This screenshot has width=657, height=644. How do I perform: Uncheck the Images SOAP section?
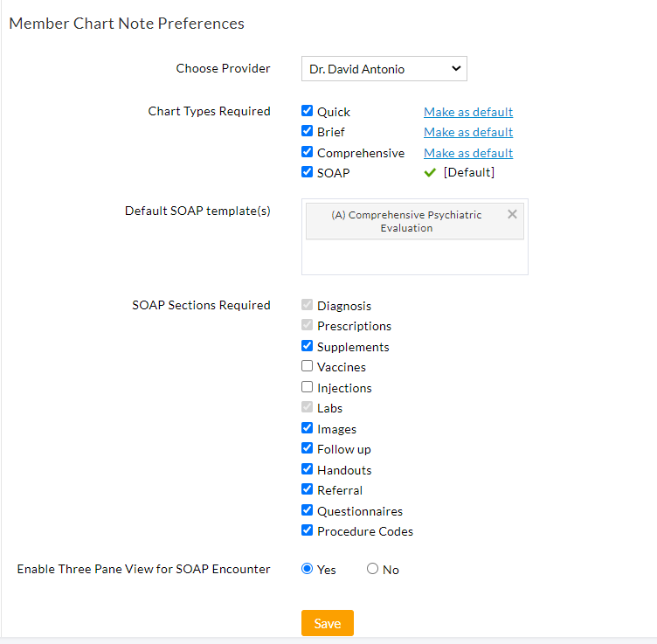click(308, 428)
